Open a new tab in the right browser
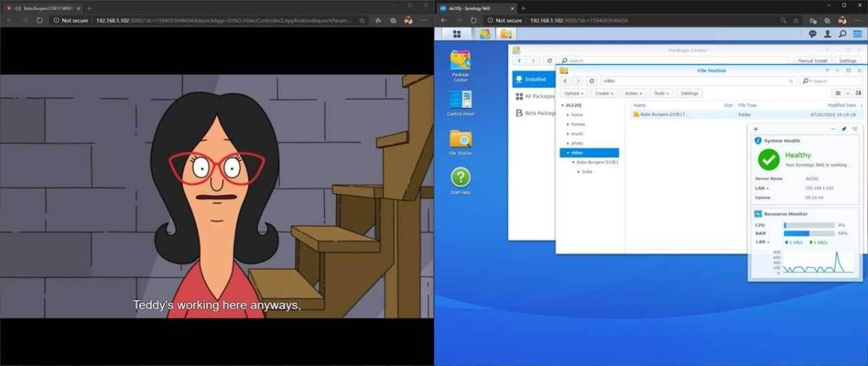Screen dimensions: 868x366 [x=524, y=7]
